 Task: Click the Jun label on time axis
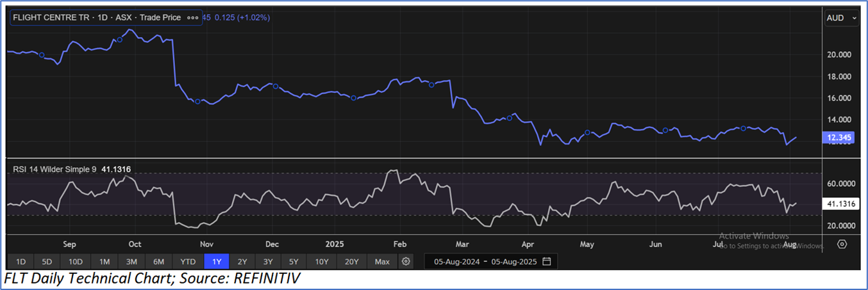coord(656,244)
